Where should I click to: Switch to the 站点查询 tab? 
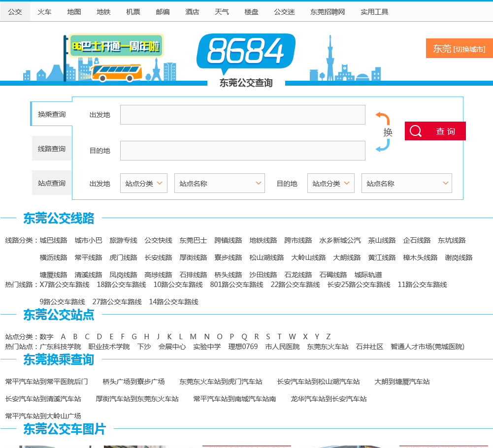tap(52, 183)
